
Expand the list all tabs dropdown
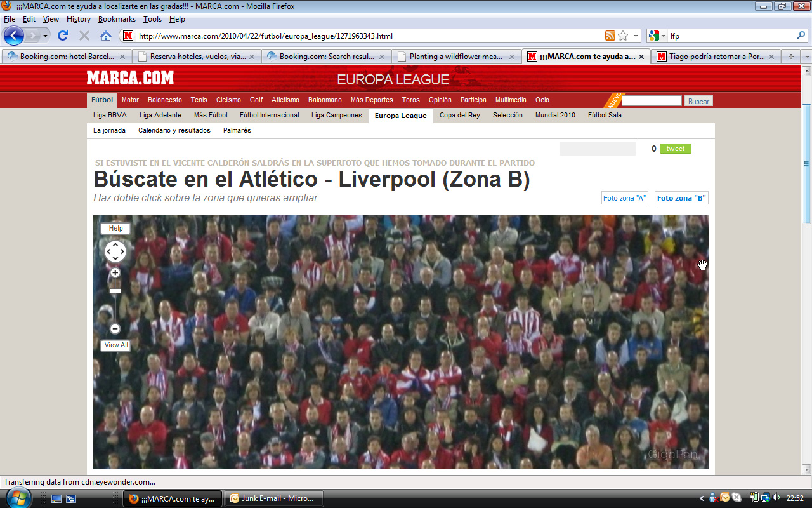(x=807, y=57)
